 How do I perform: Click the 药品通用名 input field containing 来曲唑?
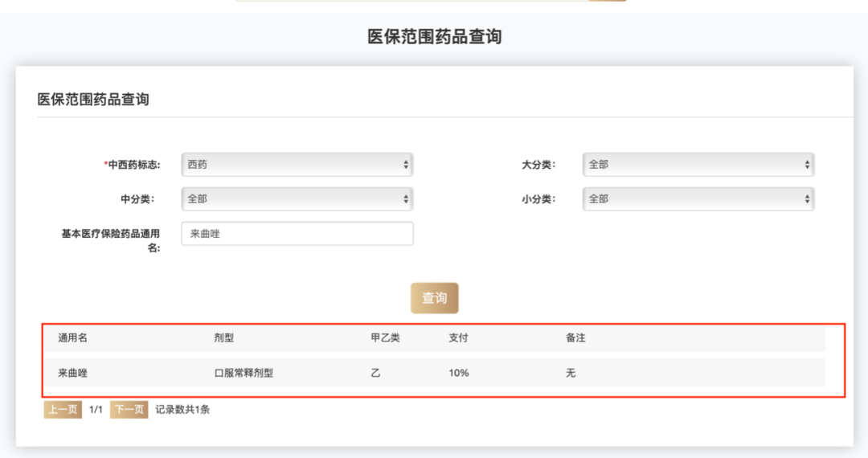tap(297, 234)
